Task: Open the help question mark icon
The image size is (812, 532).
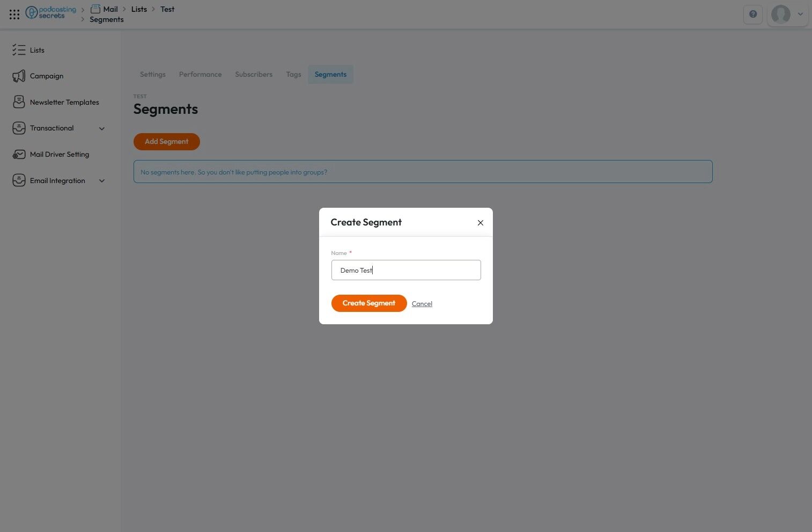Action: coord(753,14)
